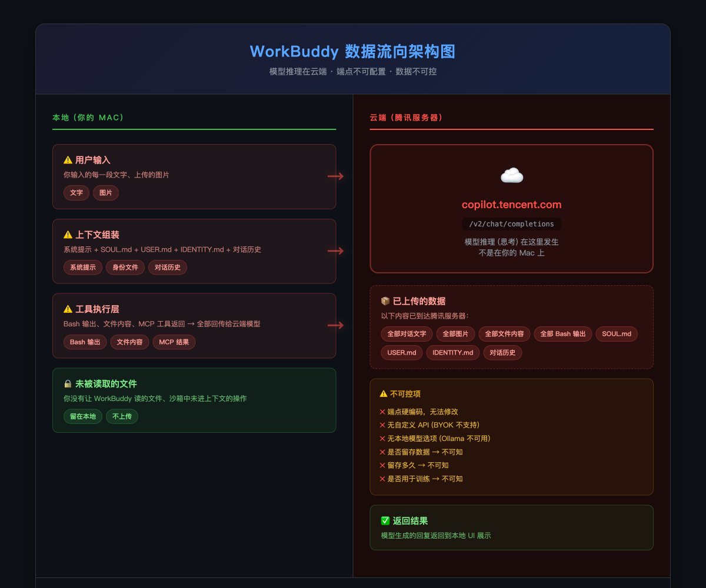Click text 是否用于训练 → 不可知
Screen dimensions: 706x588
point(425,479)
